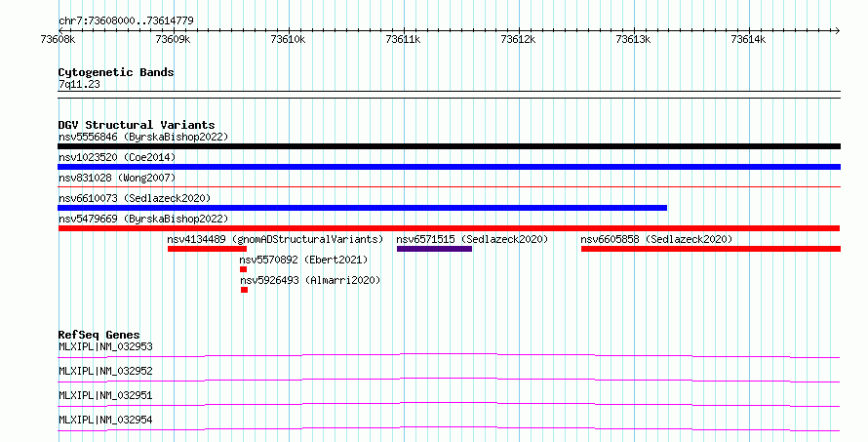Click the 73610k ruler tick label
The height and width of the screenshot is (442, 868).
click(x=288, y=39)
